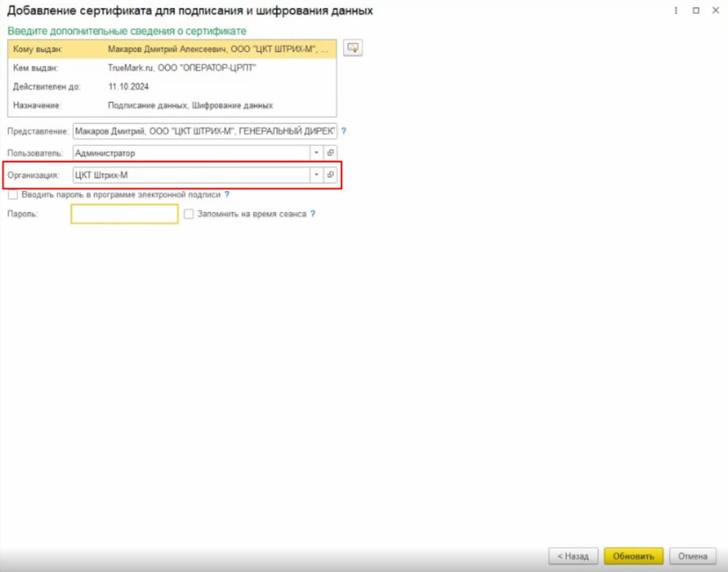Open help for the Представление field
The width and height of the screenshot is (728, 572).
[x=344, y=131]
